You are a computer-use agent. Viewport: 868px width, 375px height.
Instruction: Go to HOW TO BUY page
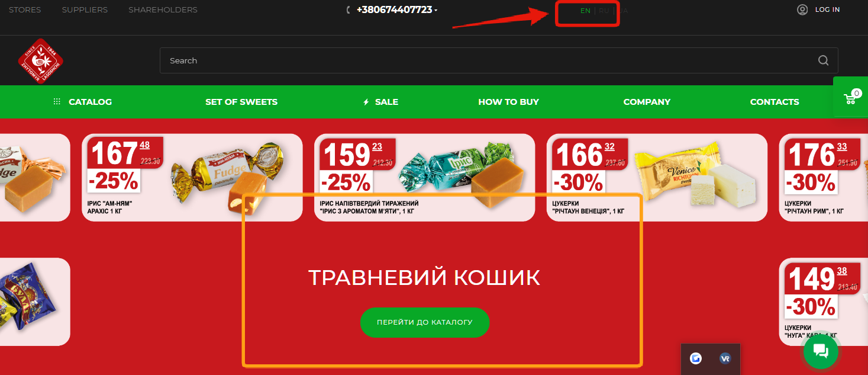pos(508,102)
